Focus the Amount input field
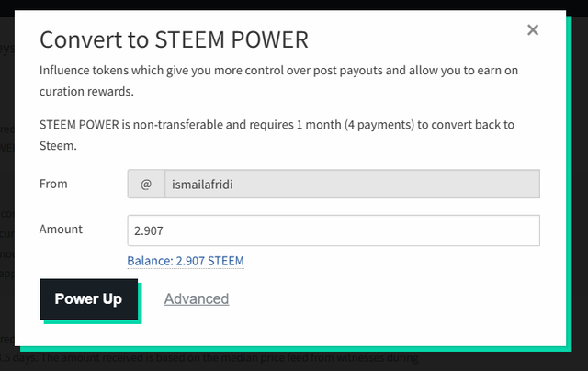 pos(334,230)
